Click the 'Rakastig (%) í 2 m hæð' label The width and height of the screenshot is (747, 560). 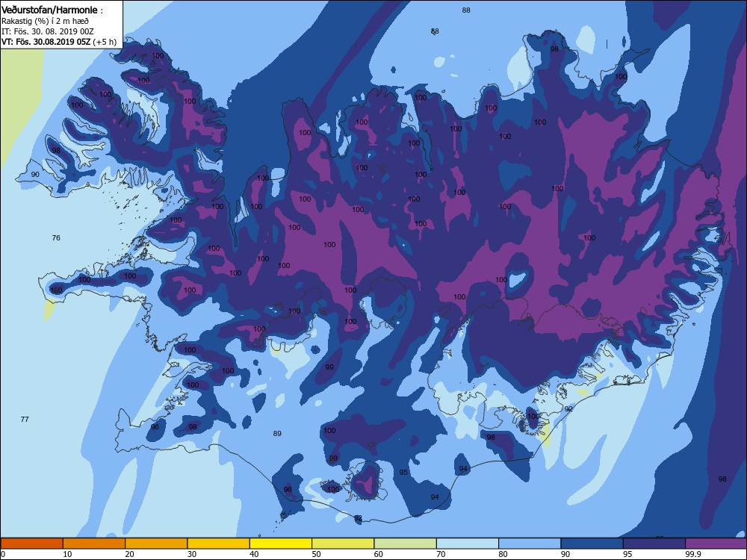[46, 21]
